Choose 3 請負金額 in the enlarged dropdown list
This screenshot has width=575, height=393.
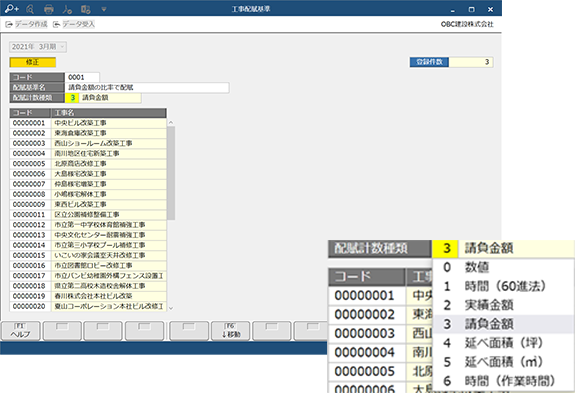click(503, 324)
